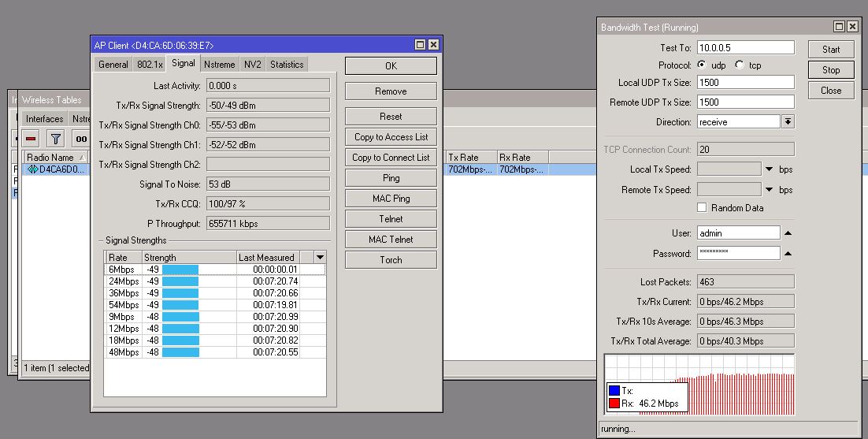The width and height of the screenshot is (868, 439).
Task: Click the red minus remove icon
Action: 32,139
